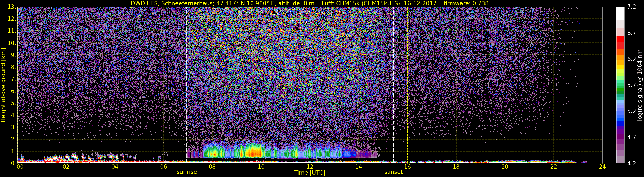The height and width of the screenshot is (177, 644).
Task: Click the "Height above ground [km]" axis title
Action: click(x=3, y=85)
